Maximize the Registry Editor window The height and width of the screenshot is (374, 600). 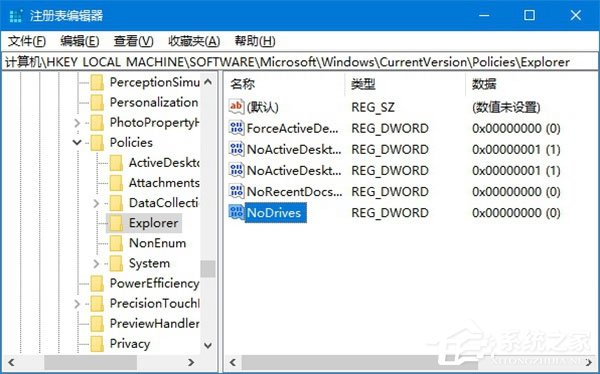point(529,15)
